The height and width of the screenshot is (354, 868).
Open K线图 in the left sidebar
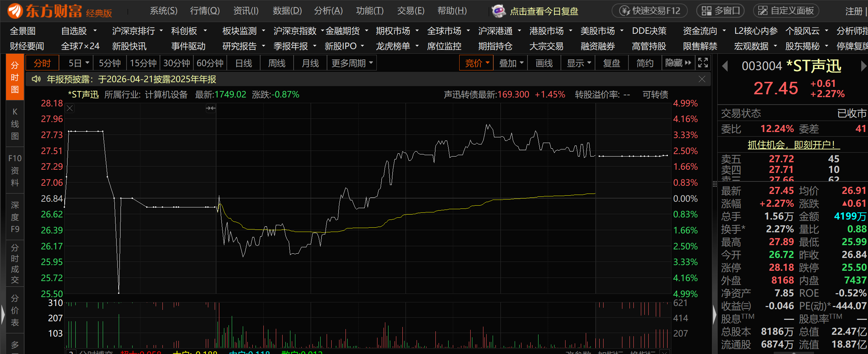click(15, 124)
